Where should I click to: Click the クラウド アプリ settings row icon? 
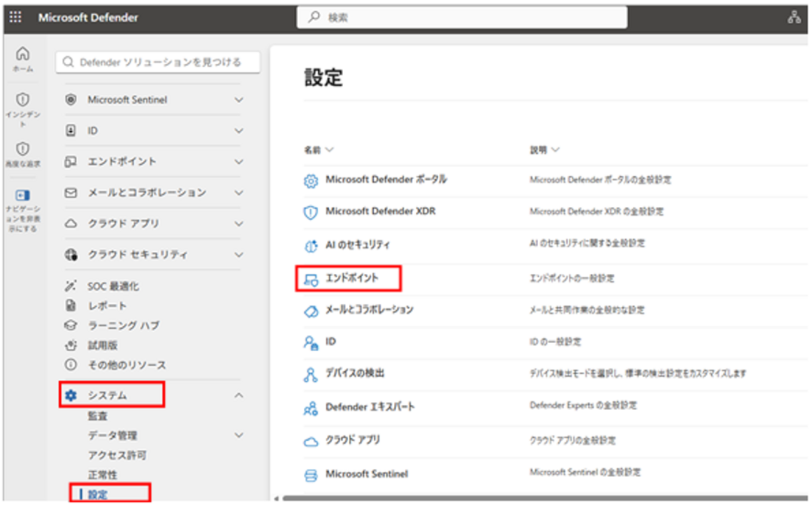[311, 441]
